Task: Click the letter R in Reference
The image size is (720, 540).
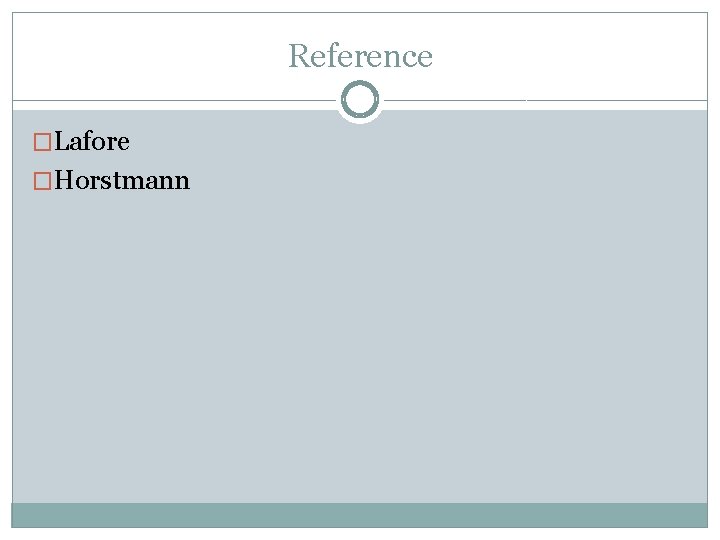Action: [297, 56]
